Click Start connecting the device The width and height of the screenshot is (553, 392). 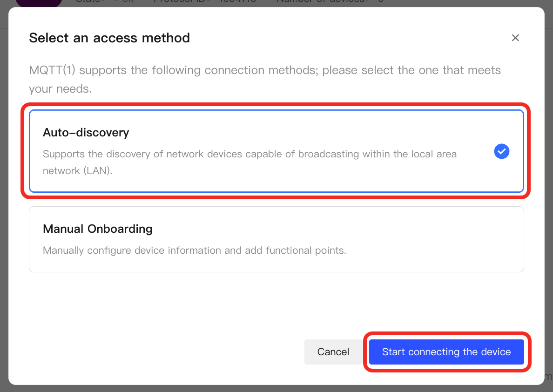click(x=446, y=352)
